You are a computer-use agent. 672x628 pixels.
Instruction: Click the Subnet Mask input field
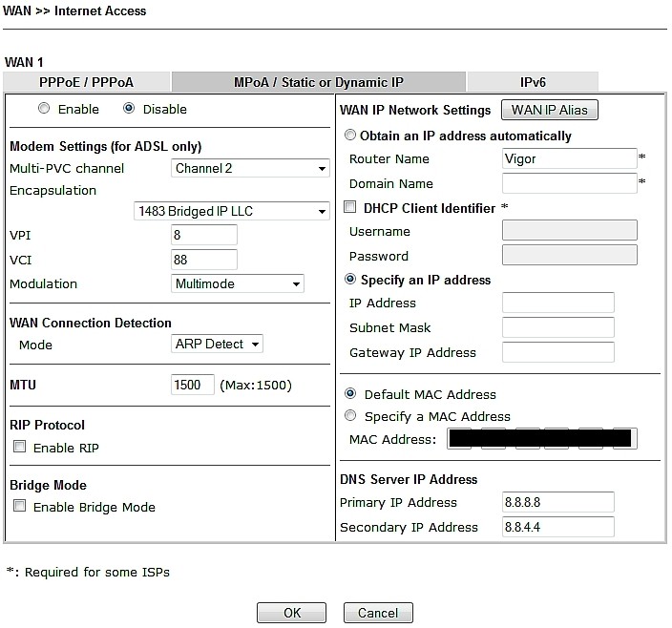tap(558, 327)
